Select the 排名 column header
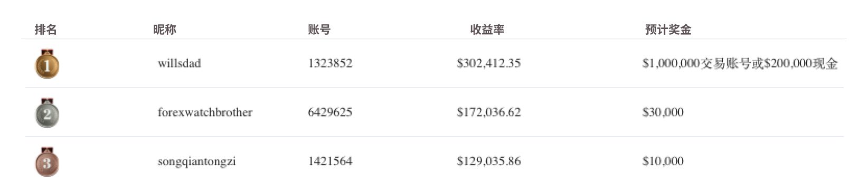The image size is (868, 191). 45,30
